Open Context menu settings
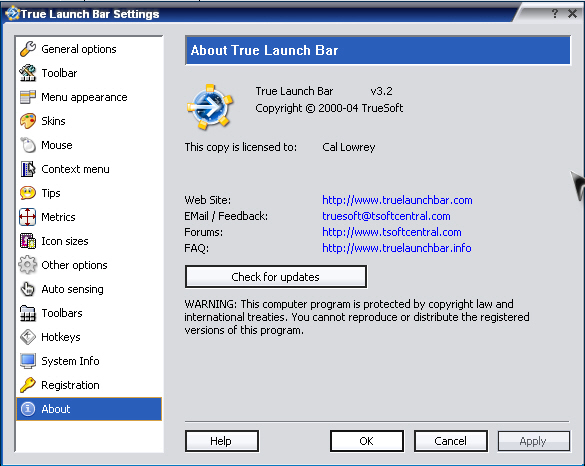The width and height of the screenshot is (585, 466). pyautogui.click(x=89, y=169)
